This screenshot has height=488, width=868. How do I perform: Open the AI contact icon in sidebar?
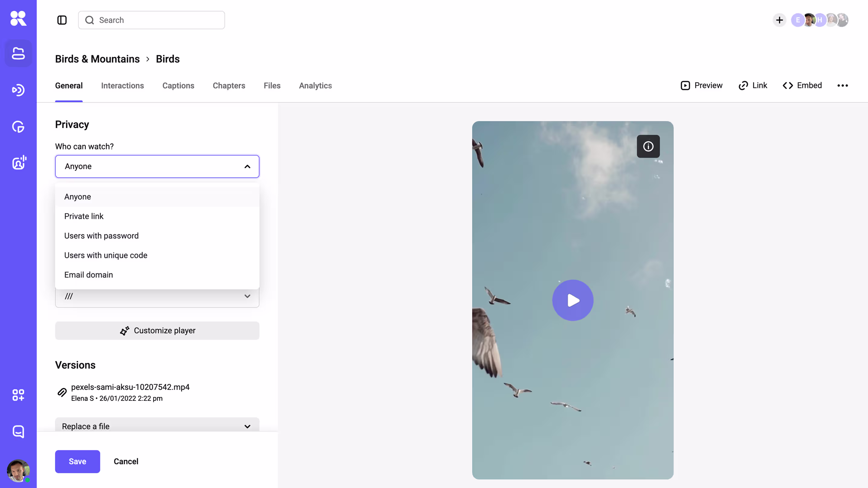click(x=19, y=163)
